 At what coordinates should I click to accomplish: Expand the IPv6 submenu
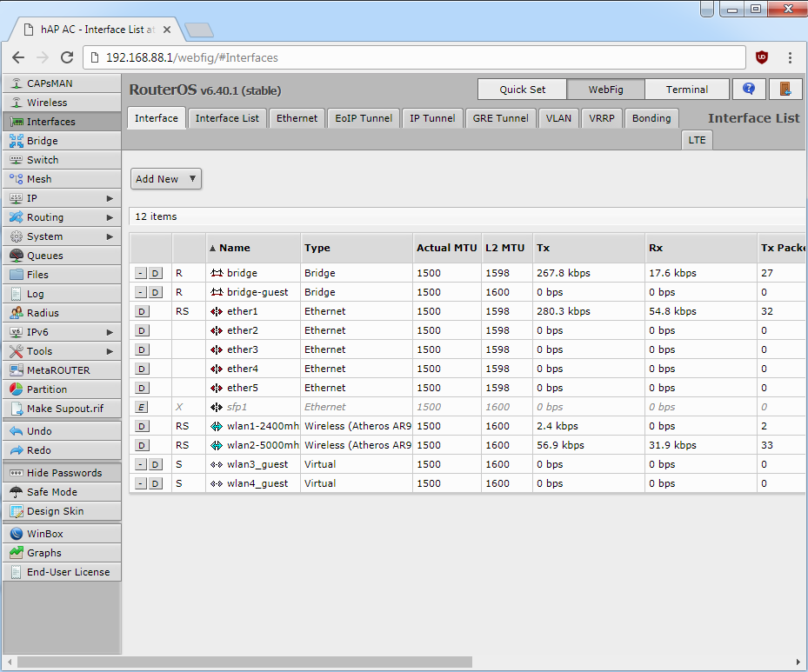pos(62,332)
